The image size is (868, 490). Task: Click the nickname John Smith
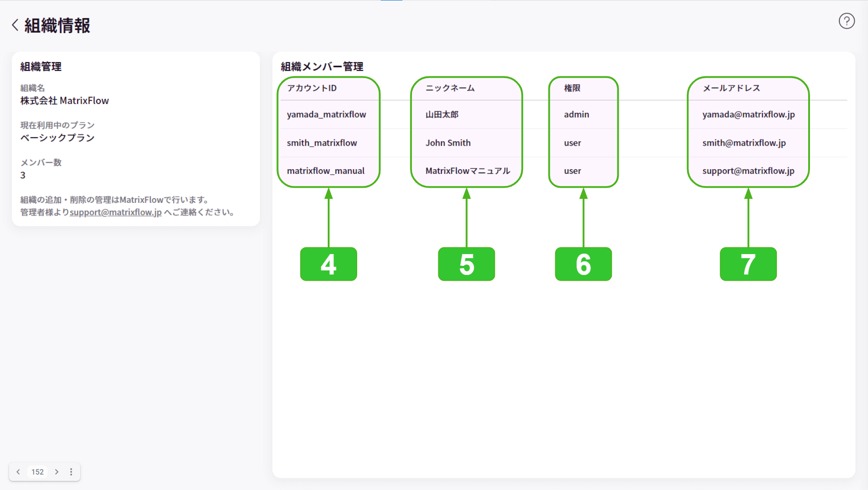pyautogui.click(x=448, y=143)
